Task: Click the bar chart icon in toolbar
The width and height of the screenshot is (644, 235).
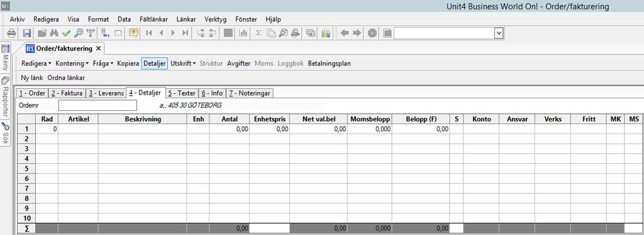Action: click(x=243, y=33)
